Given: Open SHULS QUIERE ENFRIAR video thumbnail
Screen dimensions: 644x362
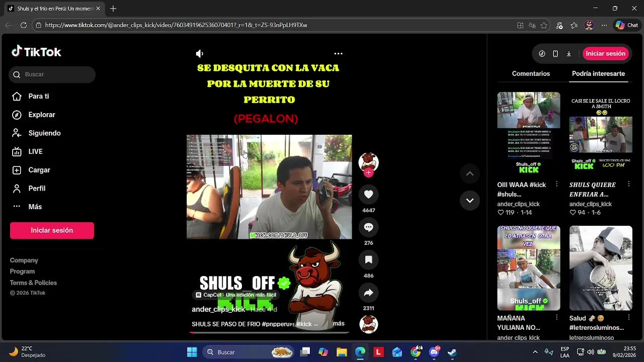Looking at the screenshot, I should (x=601, y=134).
